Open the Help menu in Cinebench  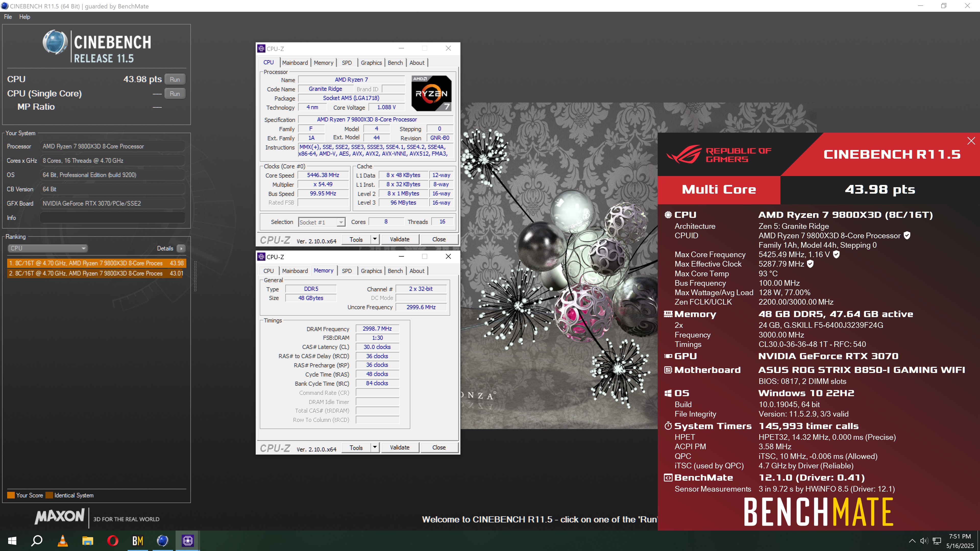click(x=25, y=17)
